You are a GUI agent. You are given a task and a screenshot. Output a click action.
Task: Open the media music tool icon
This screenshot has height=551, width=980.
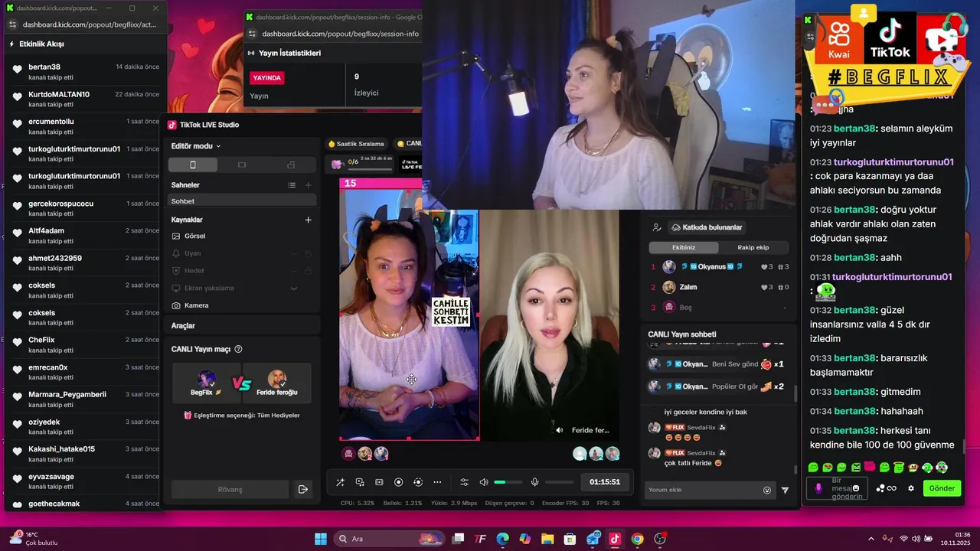click(360, 482)
